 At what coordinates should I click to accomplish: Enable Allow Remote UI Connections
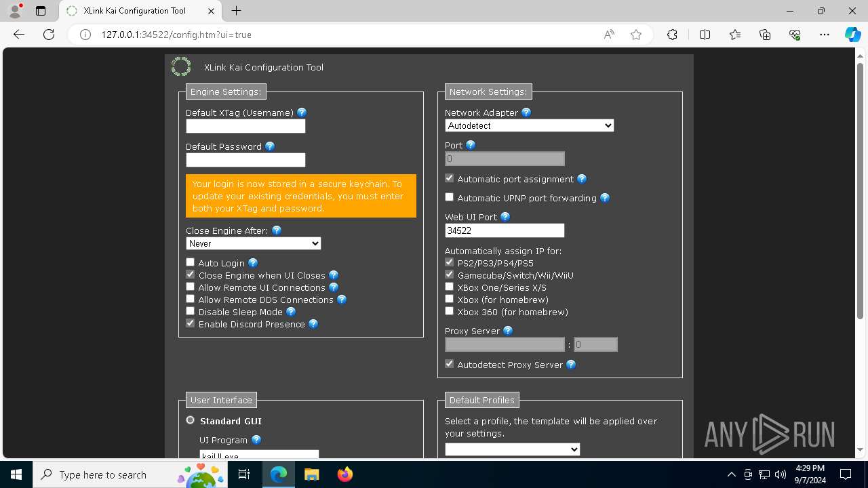(x=191, y=287)
